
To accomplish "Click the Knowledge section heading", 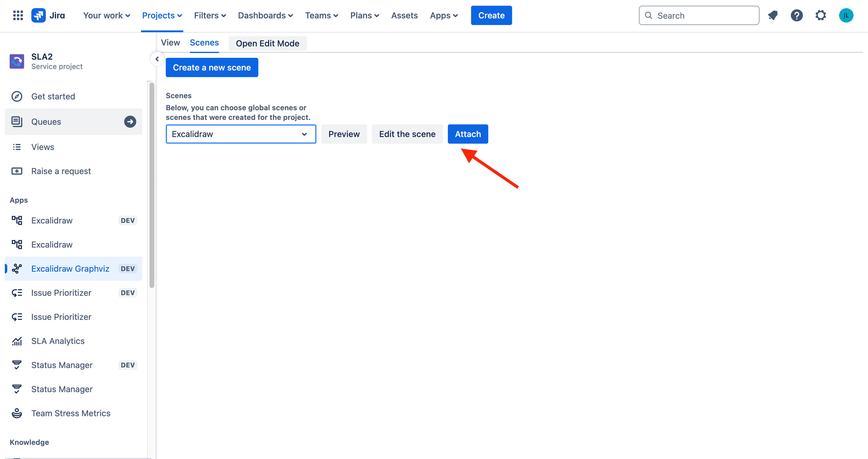I will [x=29, y=442].
